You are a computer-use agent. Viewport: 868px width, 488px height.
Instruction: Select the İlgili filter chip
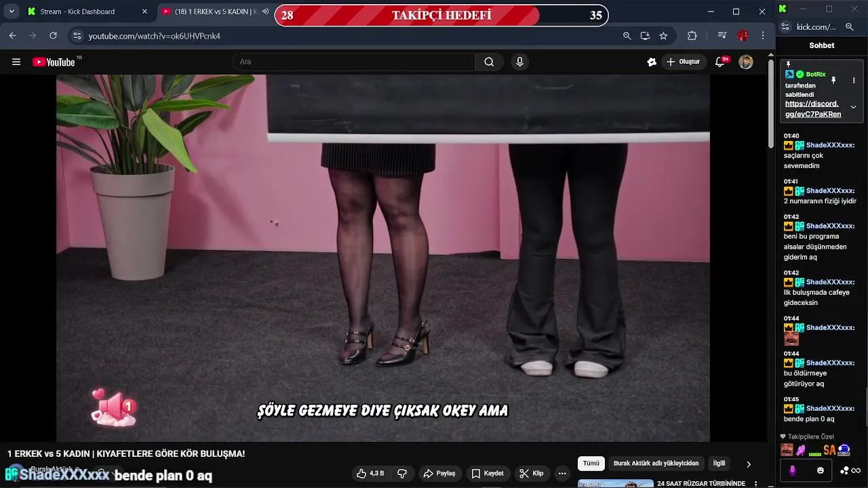pyautogui.click(x=719, y=464)
